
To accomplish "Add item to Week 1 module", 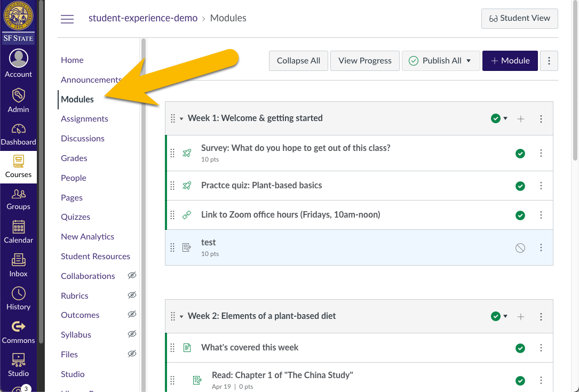I will tap(521, 119).
